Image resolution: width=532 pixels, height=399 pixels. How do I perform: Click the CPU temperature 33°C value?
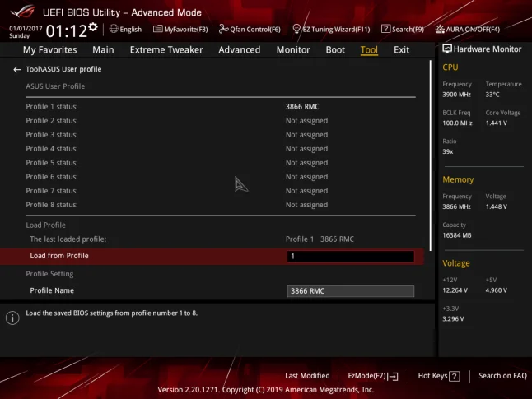pos(492,95)
